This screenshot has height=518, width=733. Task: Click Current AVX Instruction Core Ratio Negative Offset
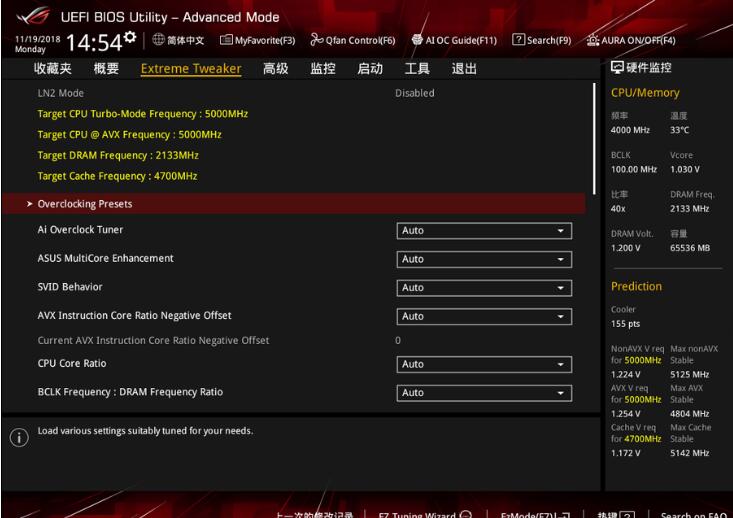click(x=153, y=340)
